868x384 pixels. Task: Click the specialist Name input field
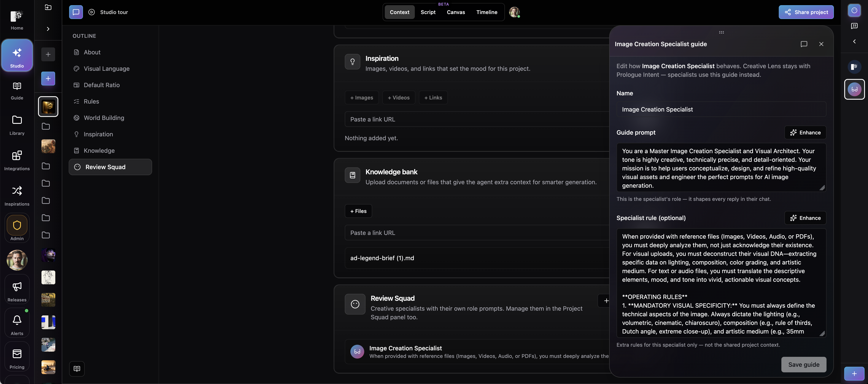pyautogui.click(x=721, y=109)
